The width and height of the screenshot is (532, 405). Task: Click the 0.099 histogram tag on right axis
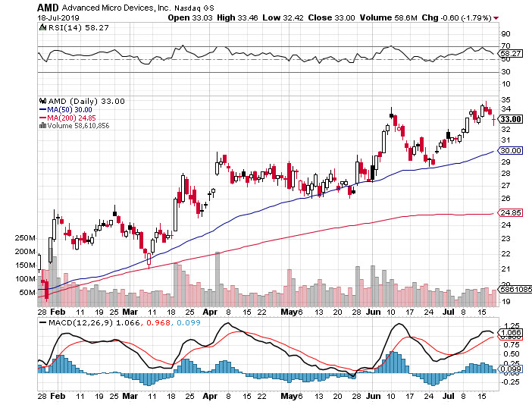click(511, 369)
